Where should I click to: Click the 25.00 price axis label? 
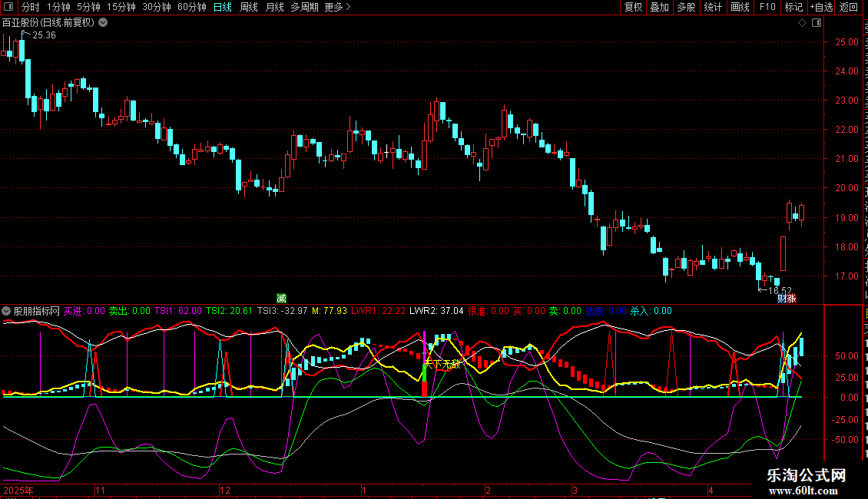pyautogui.click(x=847, y=42)
